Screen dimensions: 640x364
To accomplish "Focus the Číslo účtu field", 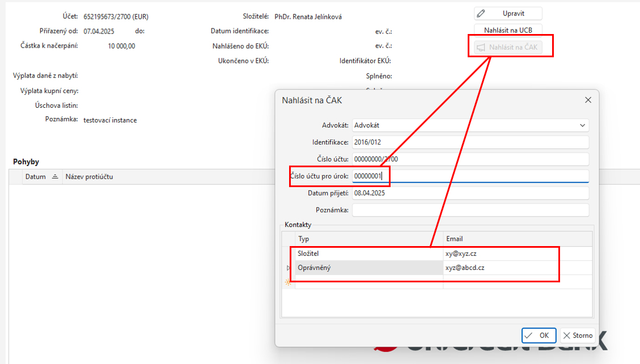I will tap(469, 159).
